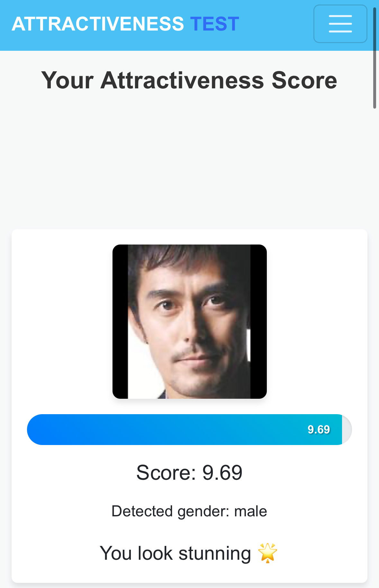
Task: Click the ATTRACTIVENESS TEST site logo
Action: point(125,24)
